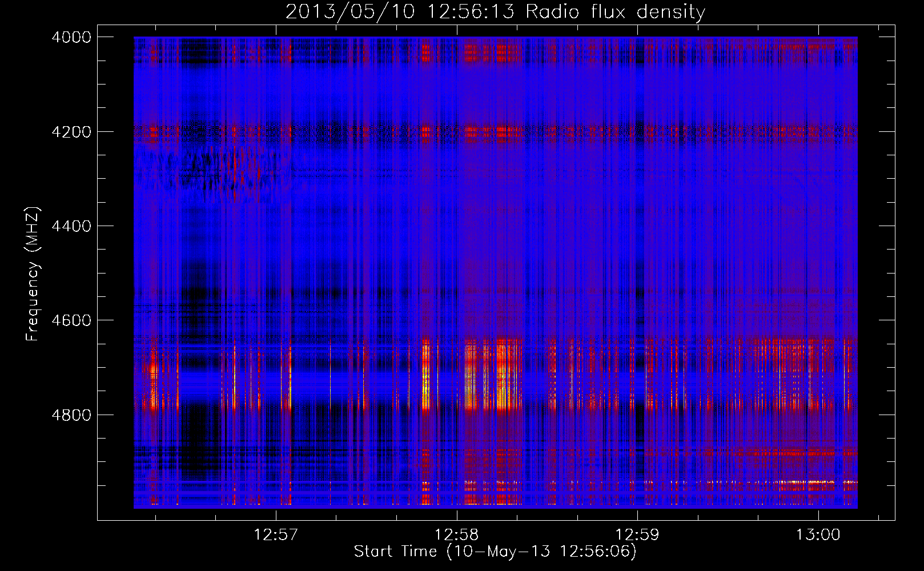Viewport: 924px width, 571px height.
Task: Click the 12:58 time tick label
Action: (457, 535)
